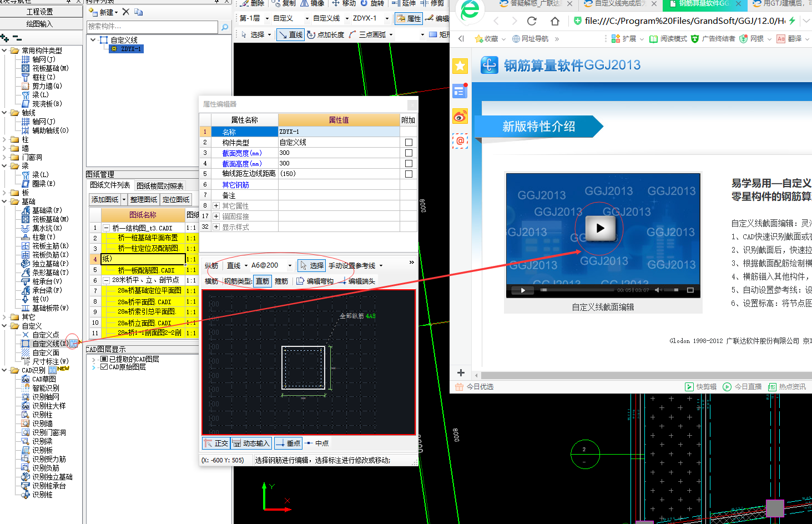Expand 显示样式 row in property editor

216,227
